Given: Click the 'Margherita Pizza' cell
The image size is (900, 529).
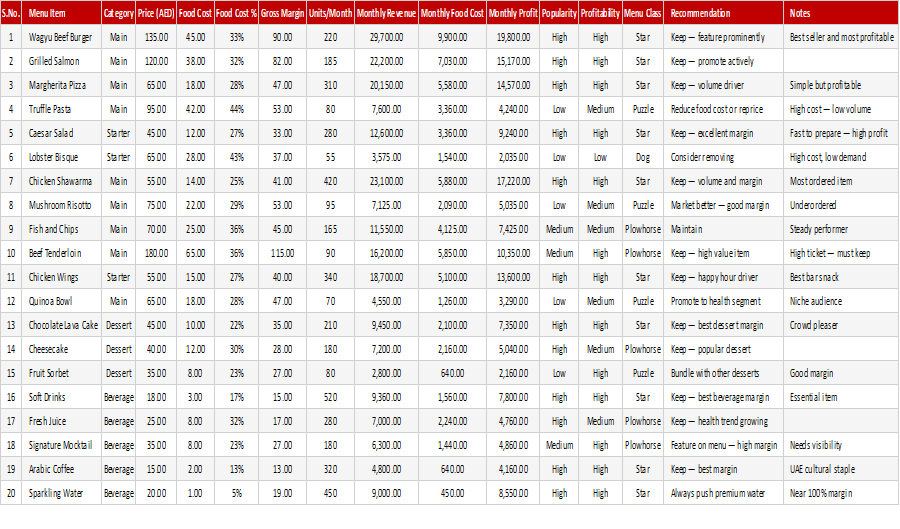Looking at the screenshot, I should pyautogui.click(x=61, y=85).
